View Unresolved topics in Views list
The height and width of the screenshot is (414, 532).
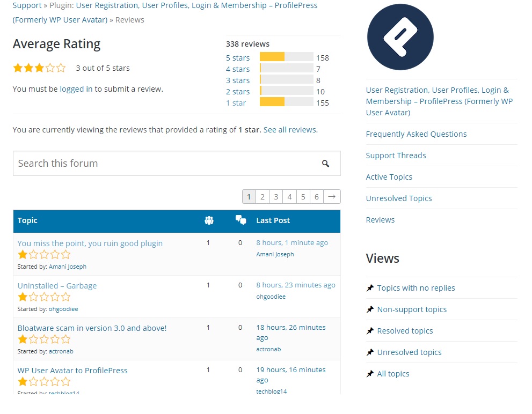pos(409,352)
